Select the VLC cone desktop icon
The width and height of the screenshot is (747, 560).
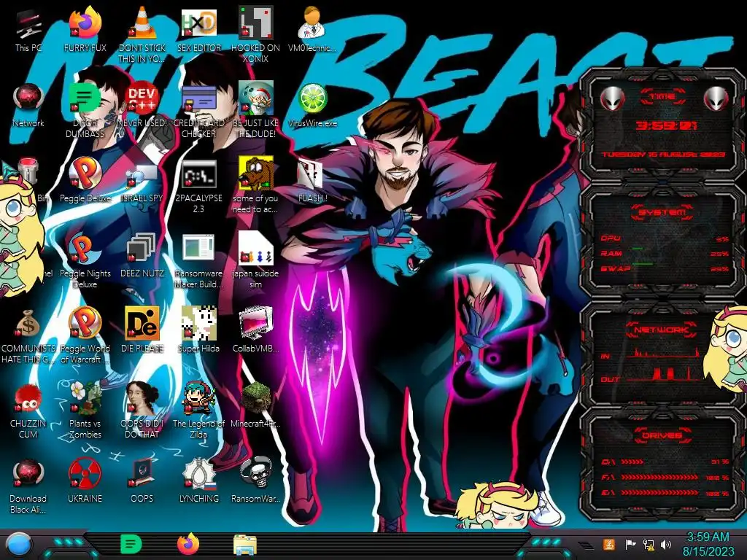[142, 34]
